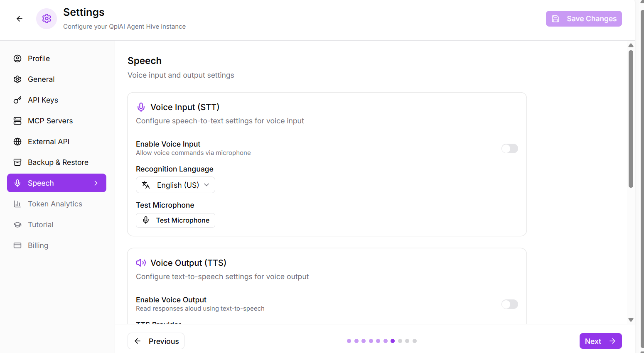Go to the Billing section
Viewport: 644px width, 353px height.
(x=38, y=245)
